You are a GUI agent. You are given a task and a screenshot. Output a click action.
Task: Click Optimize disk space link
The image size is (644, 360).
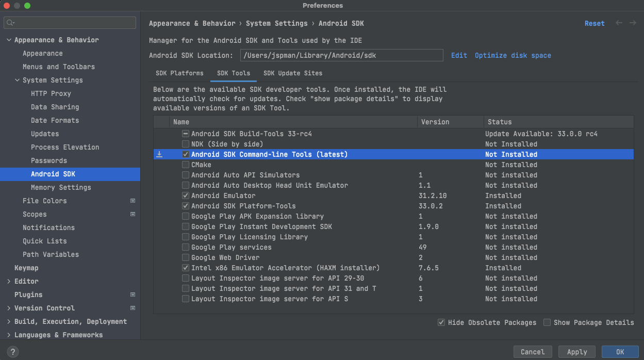tap(513, 55)
